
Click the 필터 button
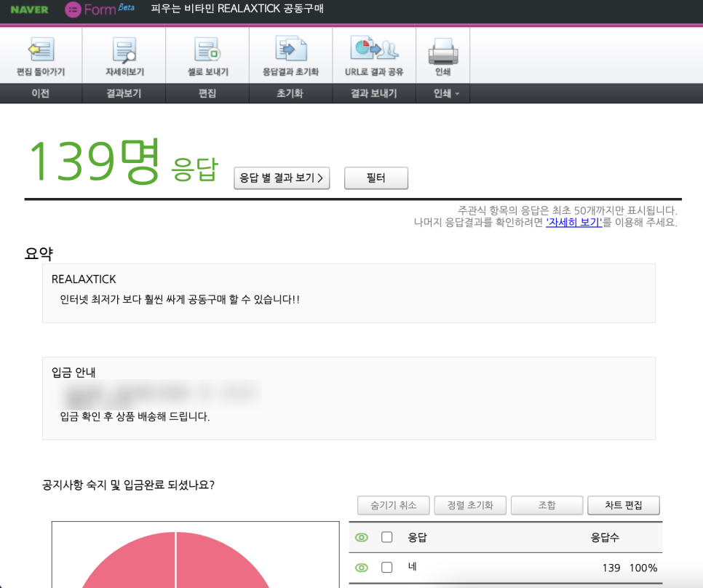click(376, 178)
